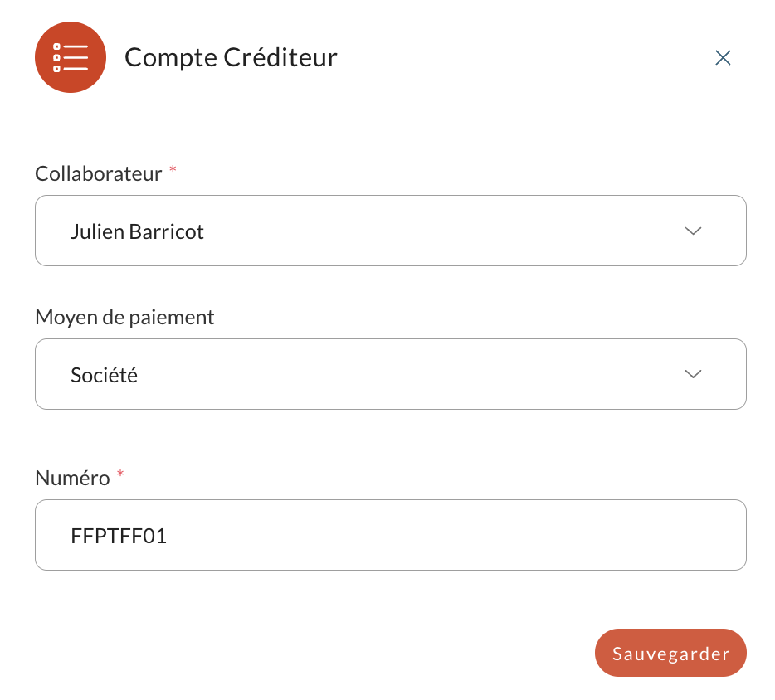775x700 pixels.
Task: Click empty area inside Numéro input
Action: coord(445,535)
